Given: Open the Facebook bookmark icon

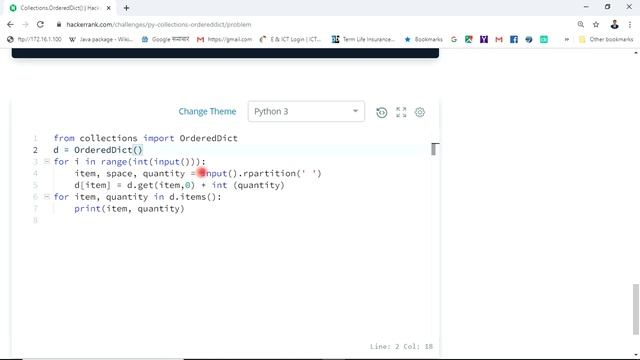Looking at the screenshot, I should [x=514, y=39].
